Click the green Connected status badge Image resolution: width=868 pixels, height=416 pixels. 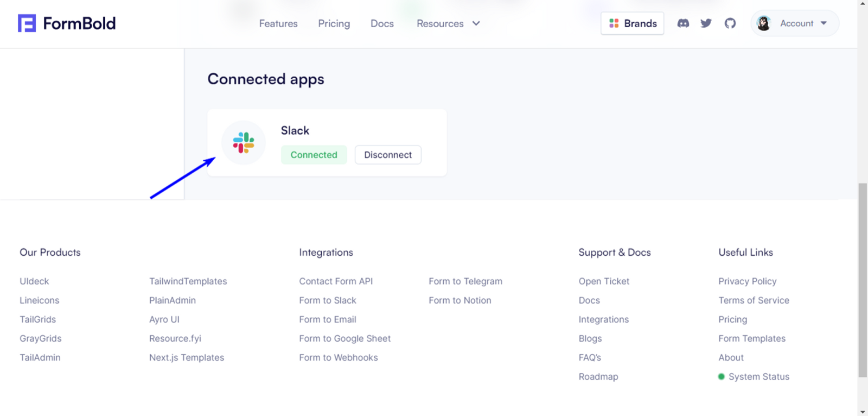(x=314, y=155)
